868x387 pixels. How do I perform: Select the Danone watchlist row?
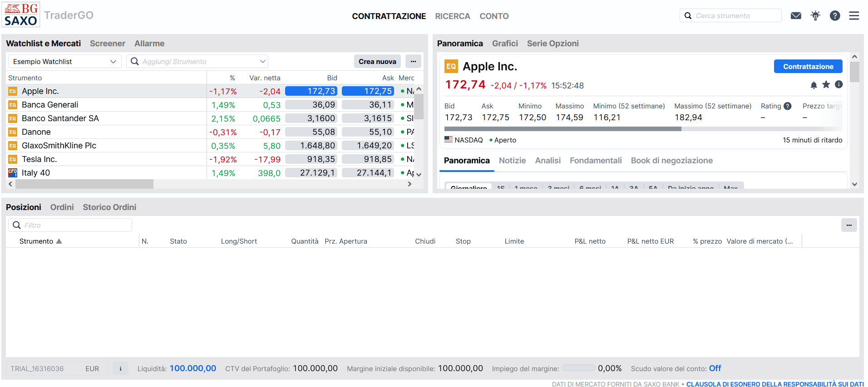[x=211, y=132]
